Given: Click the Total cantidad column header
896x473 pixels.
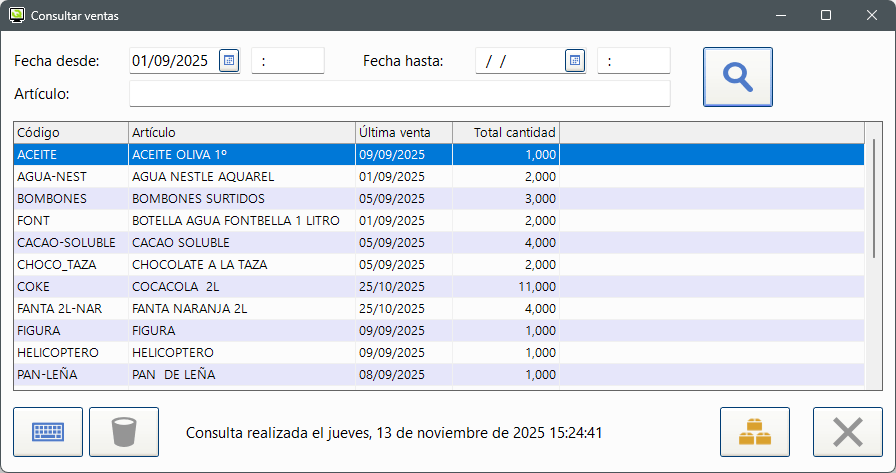Looking at the screenshot, I should [x=506, y=133].
